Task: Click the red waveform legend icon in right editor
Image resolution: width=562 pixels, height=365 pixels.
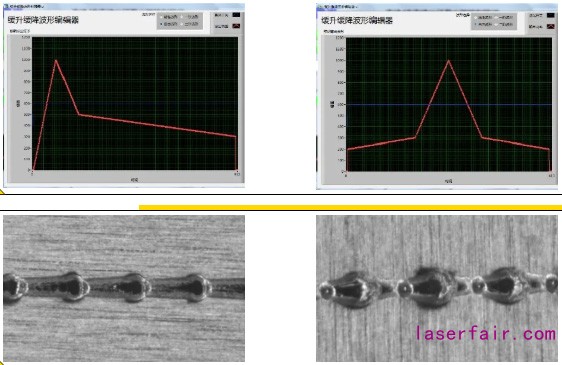Action: [x=551, y=27]
